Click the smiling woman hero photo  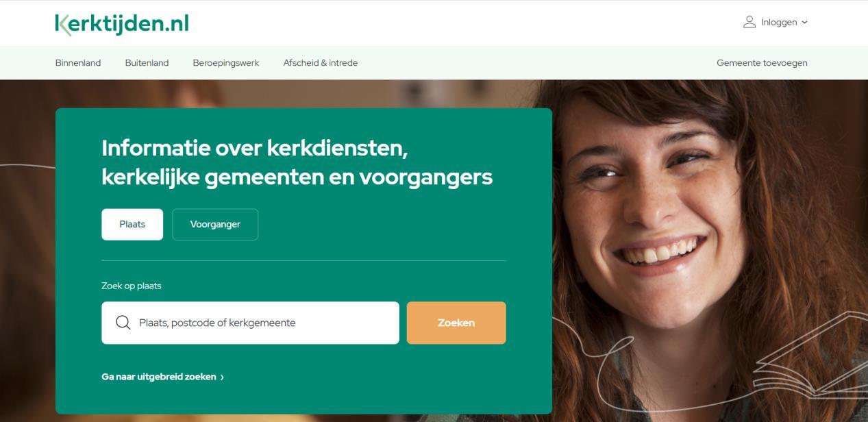(709, 250)
